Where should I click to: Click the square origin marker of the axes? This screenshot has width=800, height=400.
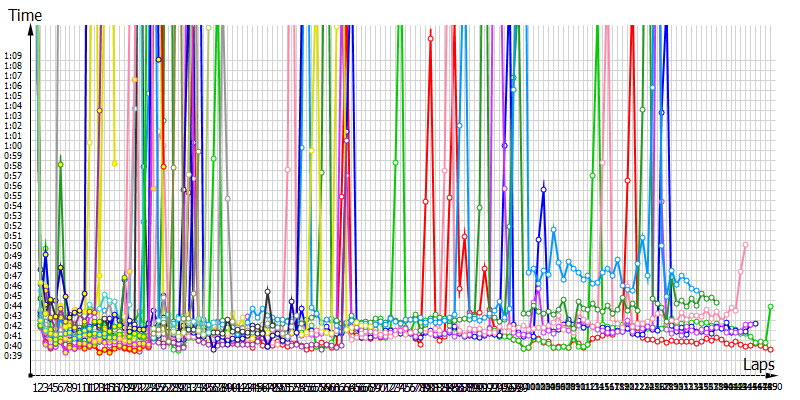[37, 374]
